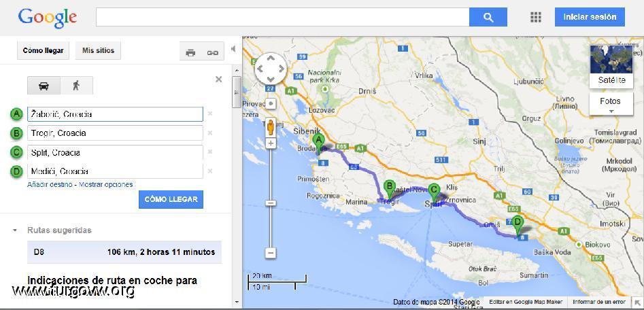
Task: Collapse Rutas sugeridas section arrow
Action: (15, 230)
